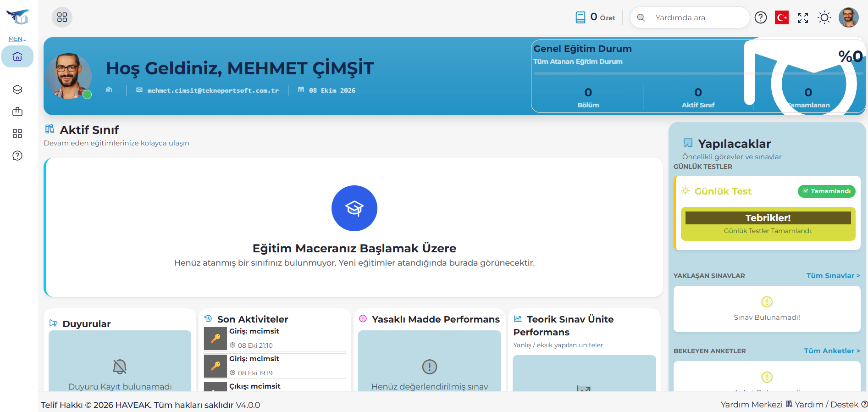The height and width of the screenshot is (412, 868).
Task: Click the Eğitim Maceranız Başlamak Üzere heading
Action: click(x=354, y=248)
